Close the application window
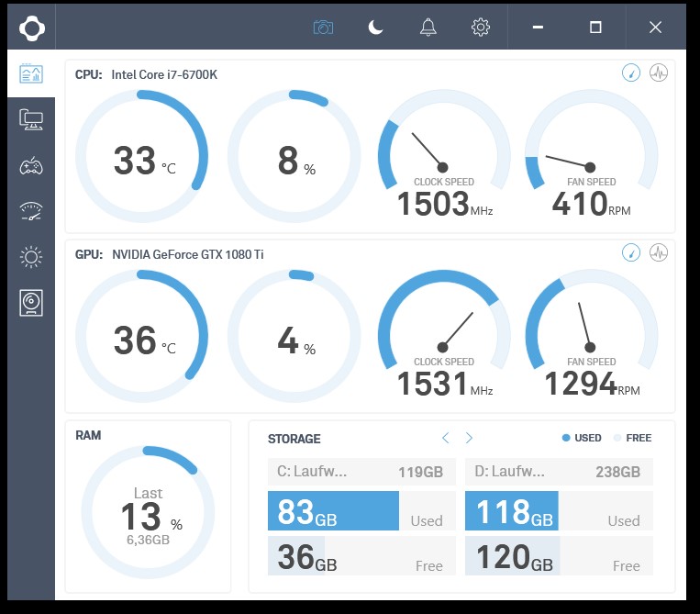 tap(655, 28)
